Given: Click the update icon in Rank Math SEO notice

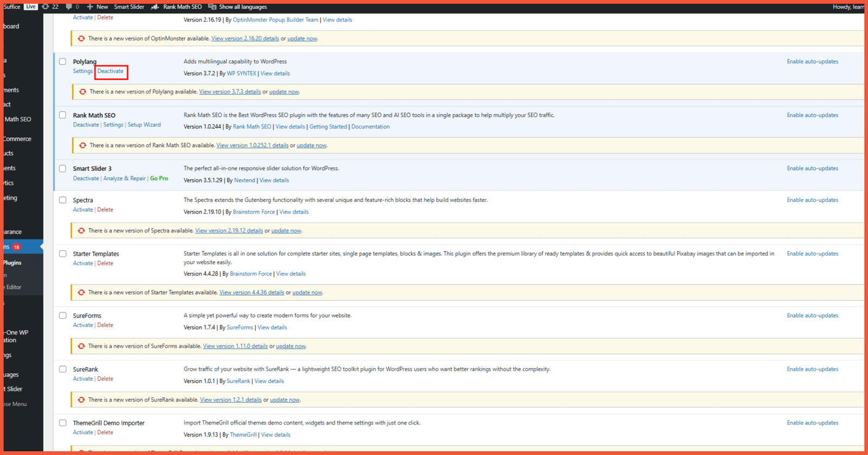Looking at the screenshot, I should click(x=82, y=146).
